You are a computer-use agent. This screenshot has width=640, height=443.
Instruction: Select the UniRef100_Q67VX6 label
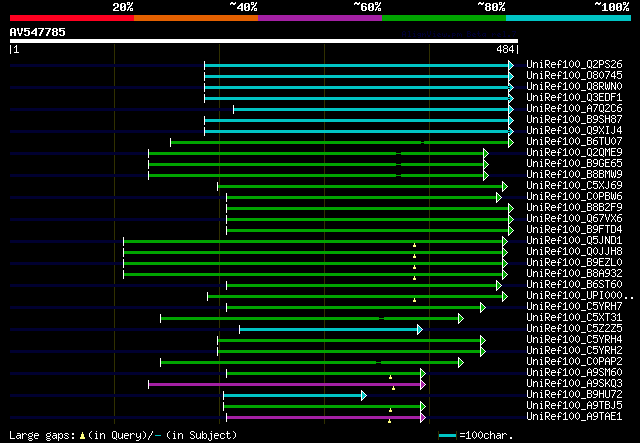coord(574,219)
